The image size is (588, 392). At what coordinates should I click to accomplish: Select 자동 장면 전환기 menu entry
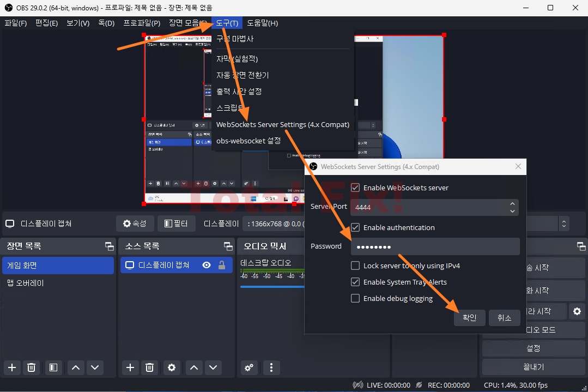[283, 75]
